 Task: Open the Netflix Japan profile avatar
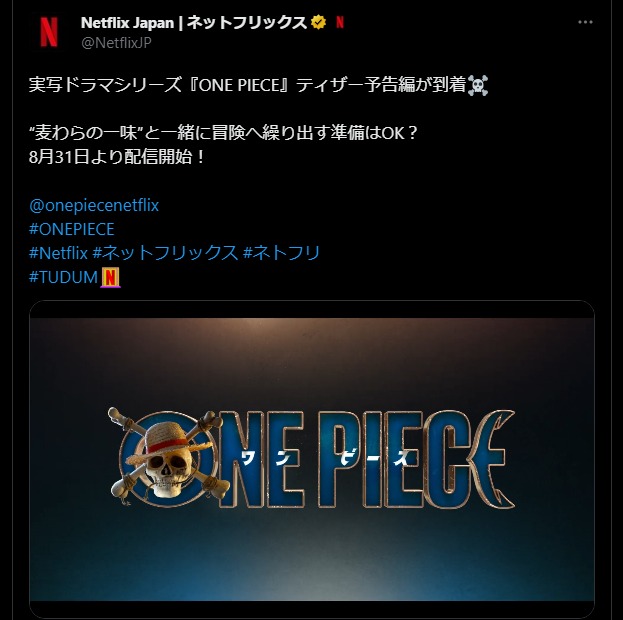(49, 32)
